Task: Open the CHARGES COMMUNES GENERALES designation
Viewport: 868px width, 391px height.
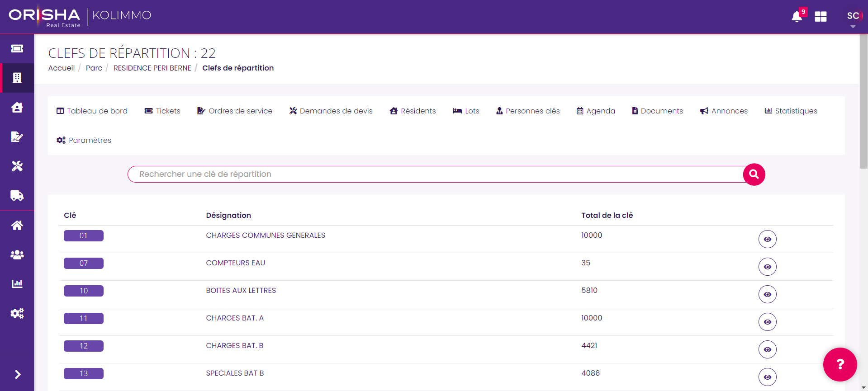Action: (x=266, y=235)
